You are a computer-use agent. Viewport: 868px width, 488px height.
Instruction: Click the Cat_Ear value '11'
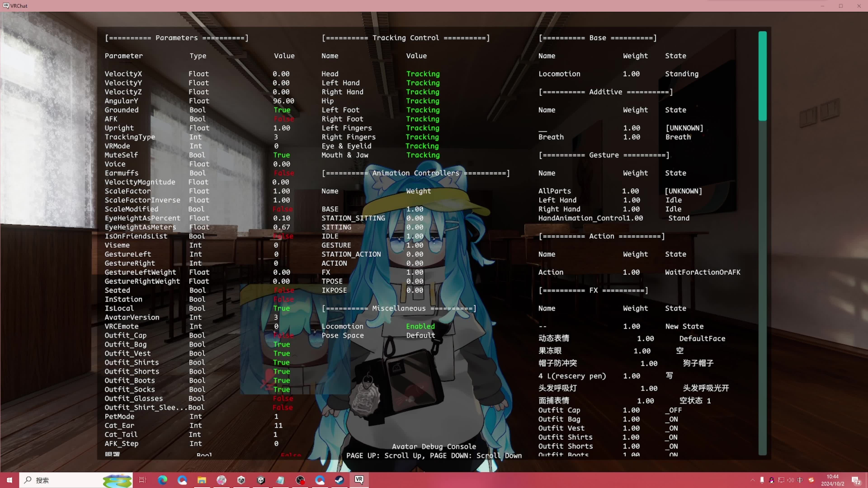278,425
